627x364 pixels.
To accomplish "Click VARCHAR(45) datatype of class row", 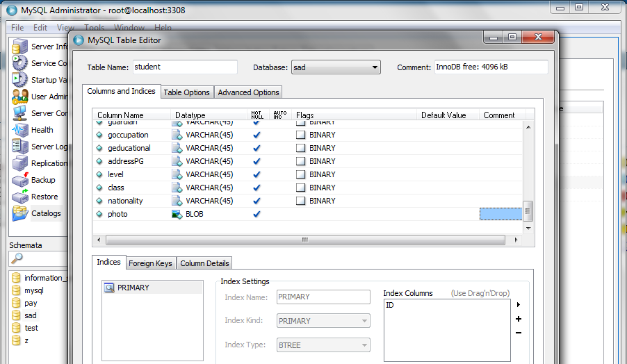I will 209,188.
